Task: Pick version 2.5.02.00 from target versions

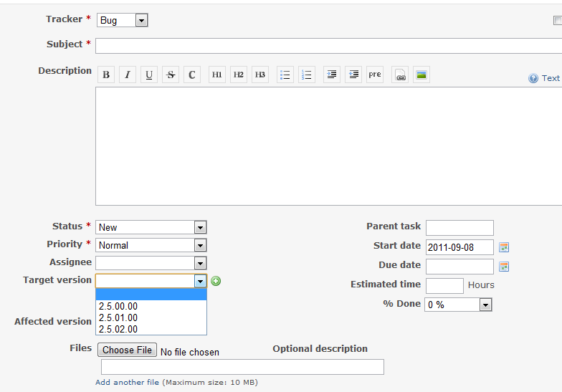Action: [x=151, y=329]
